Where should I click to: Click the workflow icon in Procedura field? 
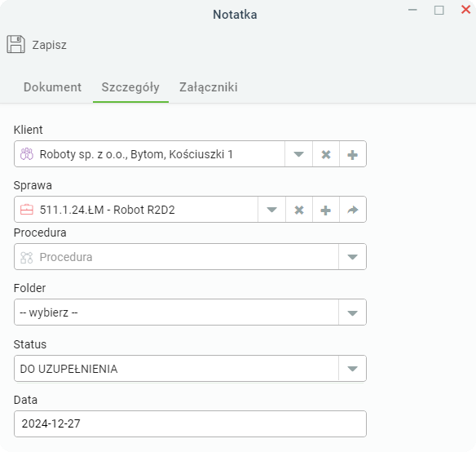27,258
